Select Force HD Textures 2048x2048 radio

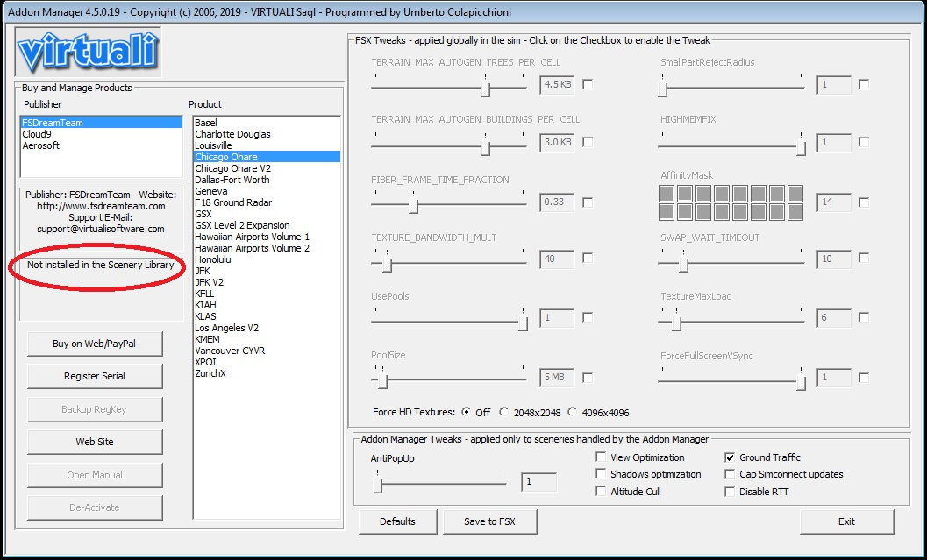pos(504,412)
